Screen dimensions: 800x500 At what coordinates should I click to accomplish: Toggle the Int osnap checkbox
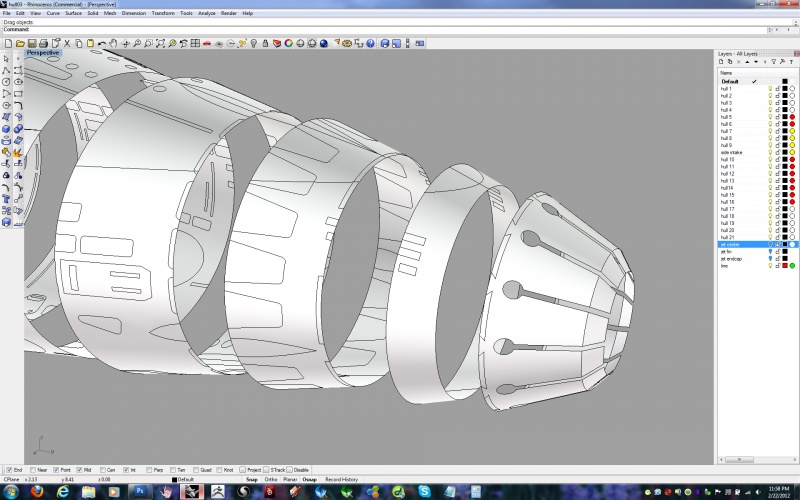tap(126, 470)
